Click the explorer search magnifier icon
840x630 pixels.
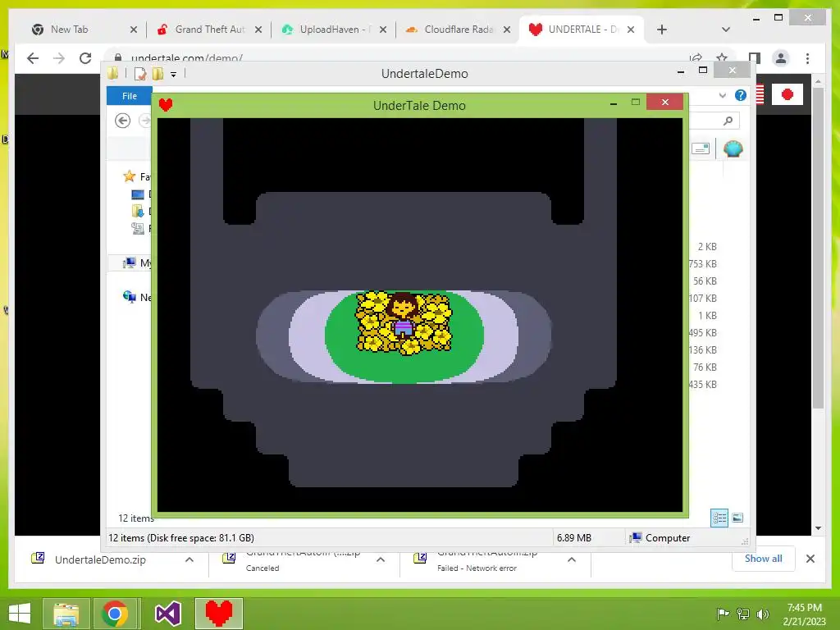728,121
